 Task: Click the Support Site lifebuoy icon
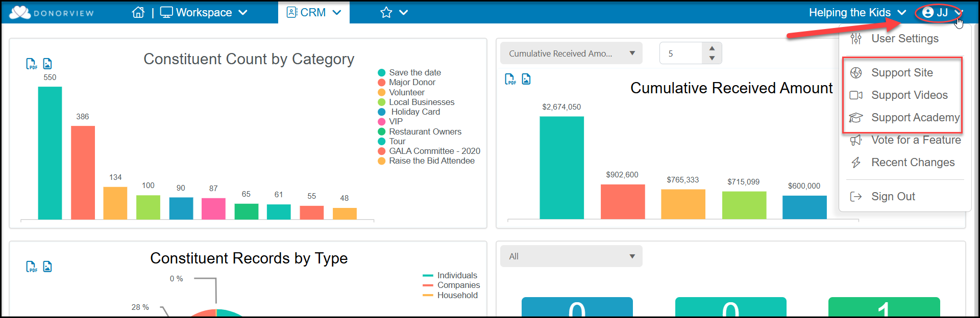click(x=856, y=73)
